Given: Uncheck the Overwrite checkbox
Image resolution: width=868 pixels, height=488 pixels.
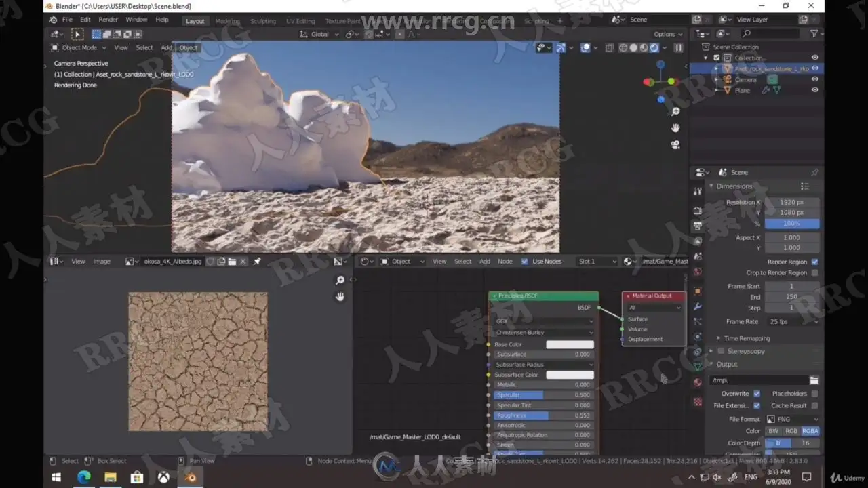Looking at the screenshot, I should [x=757, y=393].
